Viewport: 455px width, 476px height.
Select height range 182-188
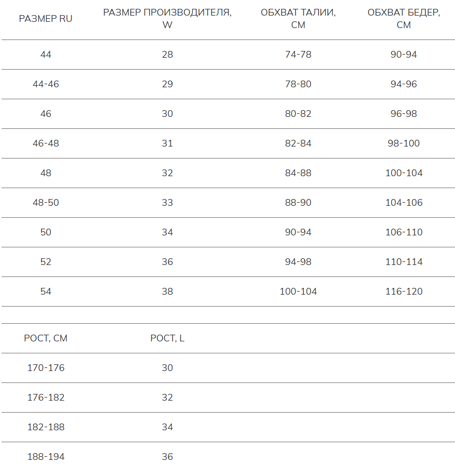click(x=46, y=427)
